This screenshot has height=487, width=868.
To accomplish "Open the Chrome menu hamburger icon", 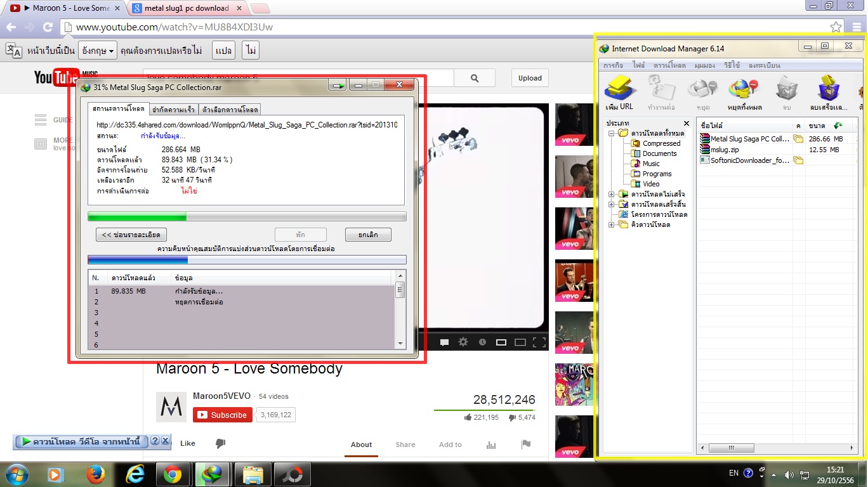I will (x=857, y=27).
